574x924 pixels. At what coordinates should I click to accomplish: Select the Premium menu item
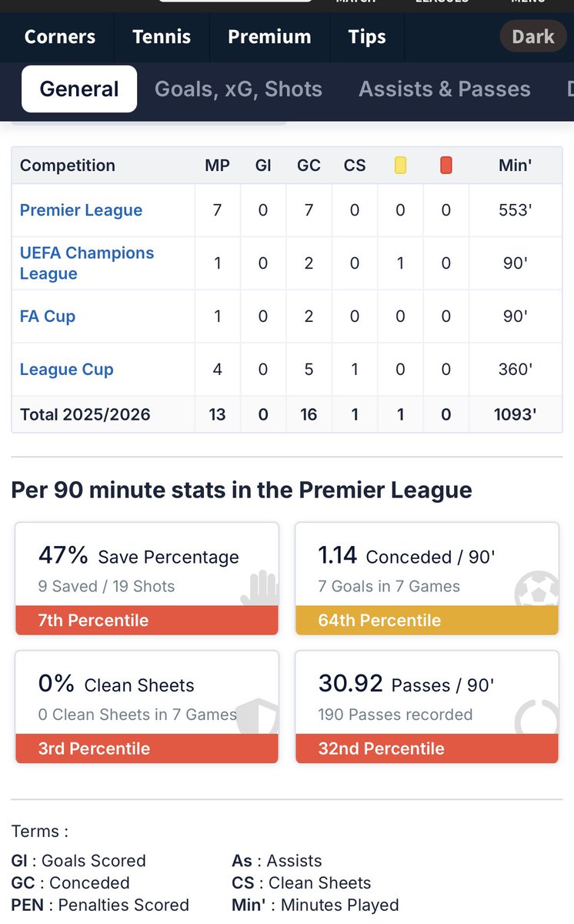[269, 36]
